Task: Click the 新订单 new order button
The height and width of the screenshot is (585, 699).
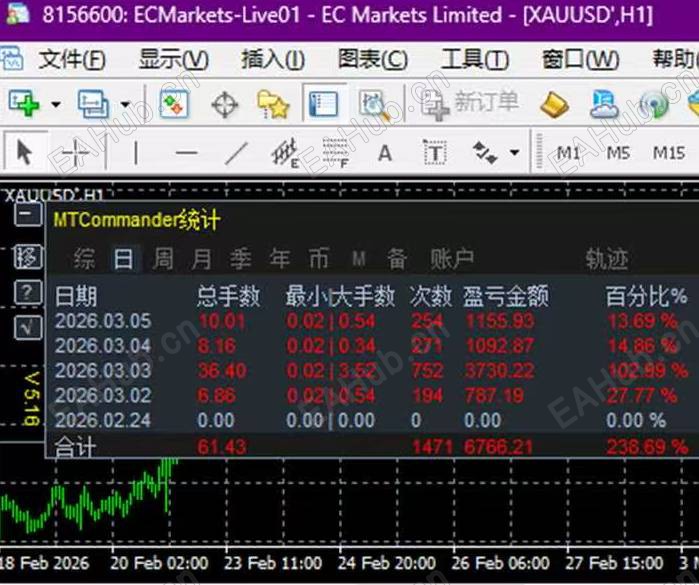Action: click(470, 104)
